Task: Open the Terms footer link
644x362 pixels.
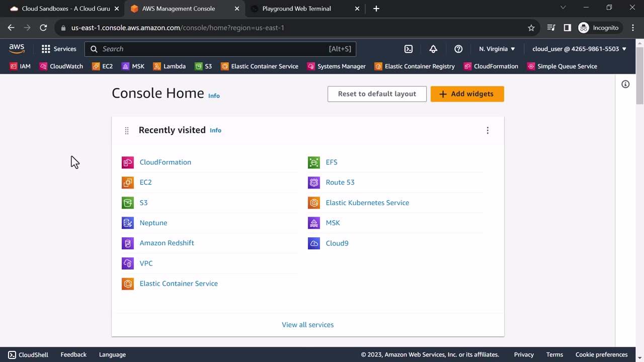Action: 554,354
